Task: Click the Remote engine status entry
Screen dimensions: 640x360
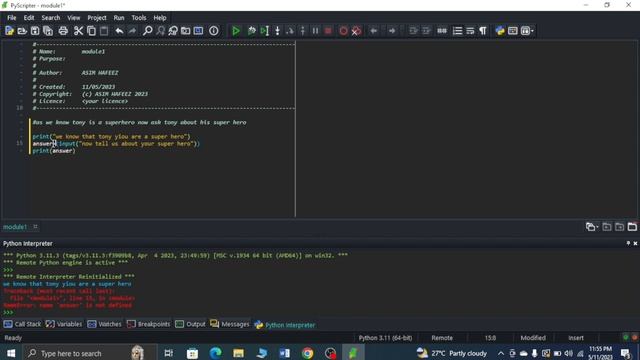Action: click(442, 338)
